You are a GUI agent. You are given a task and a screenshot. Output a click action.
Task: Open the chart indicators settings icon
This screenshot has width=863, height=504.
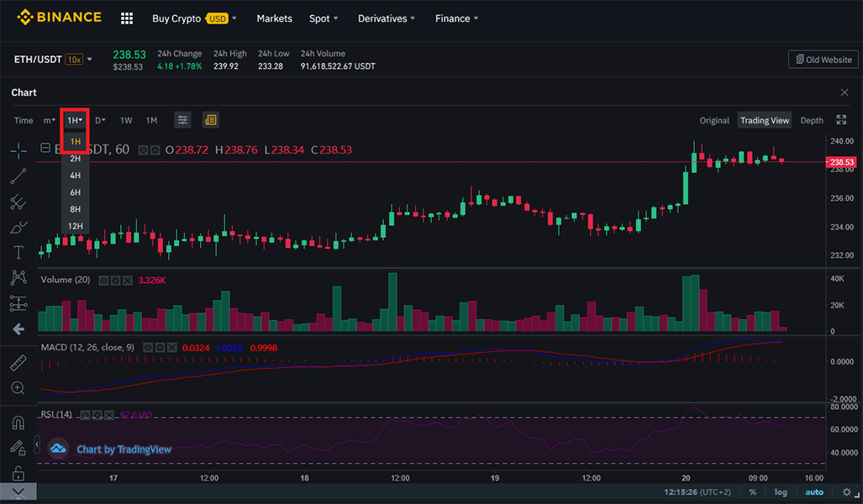[x=182, y=120]
